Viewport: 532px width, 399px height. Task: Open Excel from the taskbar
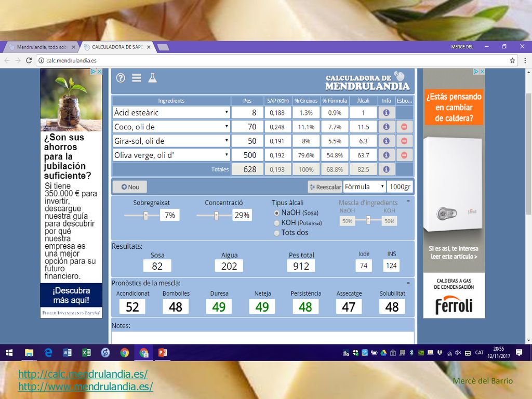tap(87, 353)
